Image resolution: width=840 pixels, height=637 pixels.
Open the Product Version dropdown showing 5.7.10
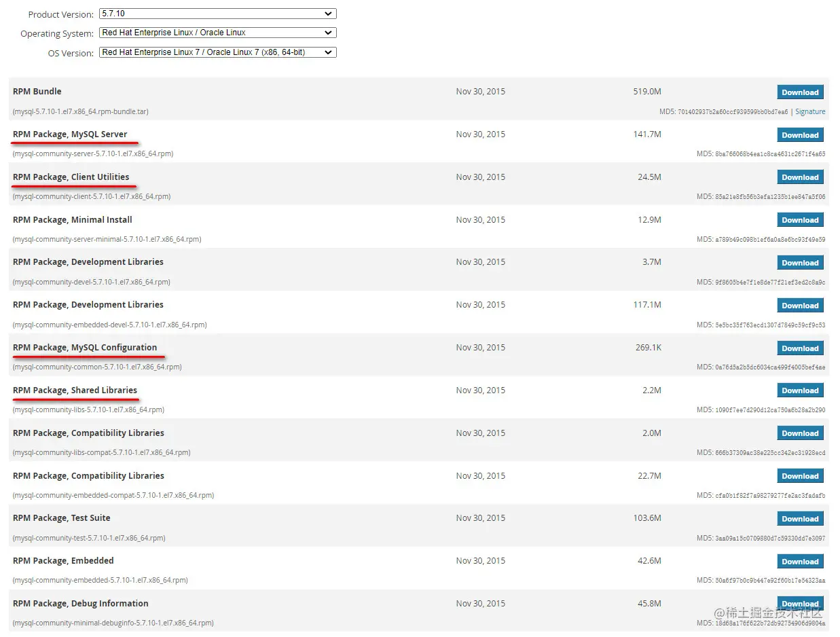pyautogui.click(x=217, y=14)
